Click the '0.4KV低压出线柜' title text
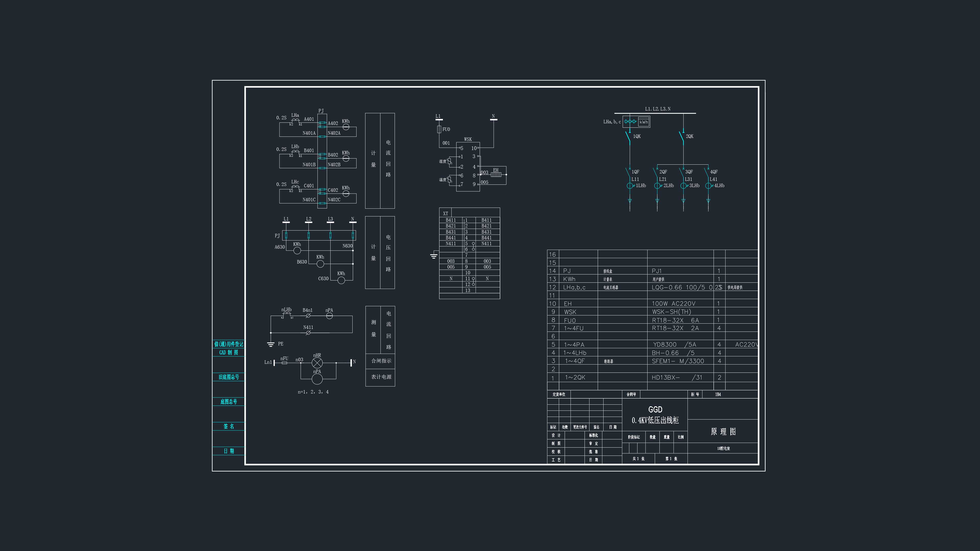This screenshot has height=551, width=980. (655, 420)
